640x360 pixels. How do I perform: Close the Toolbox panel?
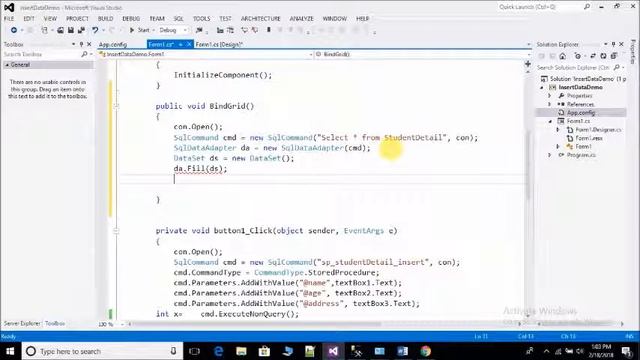[x=89, y=44]
